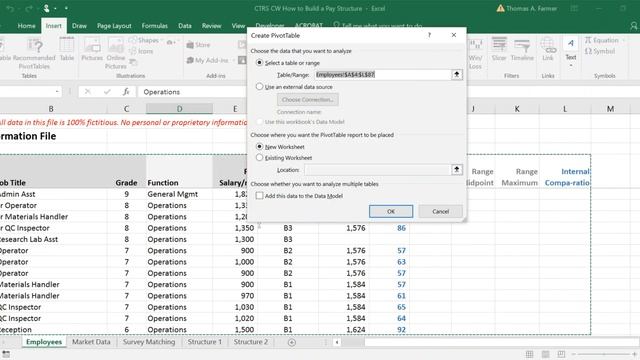The height and width of the screenshot is (360, 640).
Task: Click the Recommended PivotTables icon
Action: (34, 53)
